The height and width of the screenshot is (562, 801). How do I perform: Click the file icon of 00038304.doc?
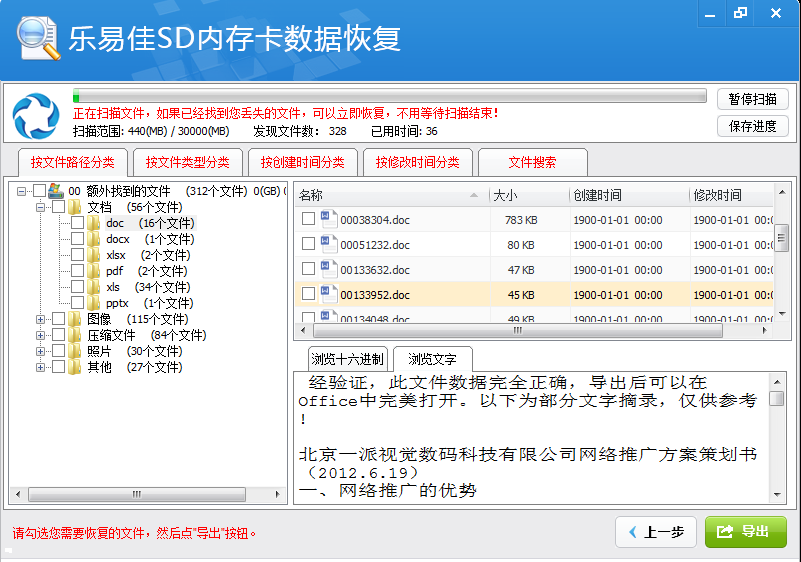329,219
